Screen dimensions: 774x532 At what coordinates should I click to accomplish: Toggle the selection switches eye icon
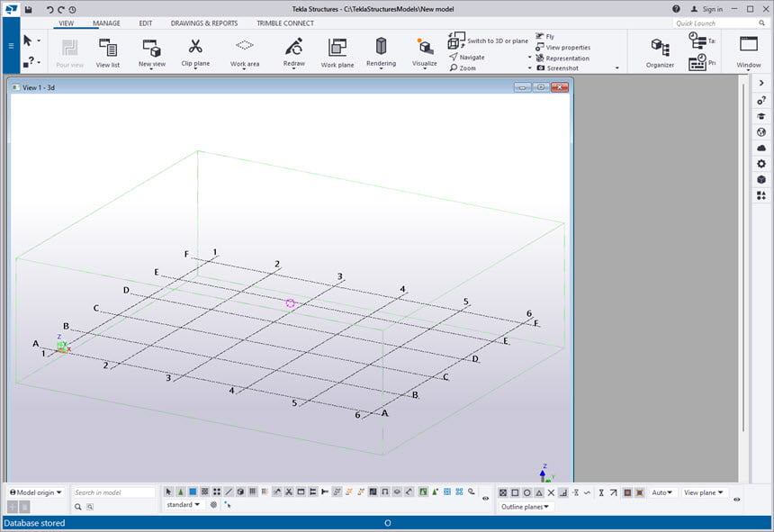[485, 499]
